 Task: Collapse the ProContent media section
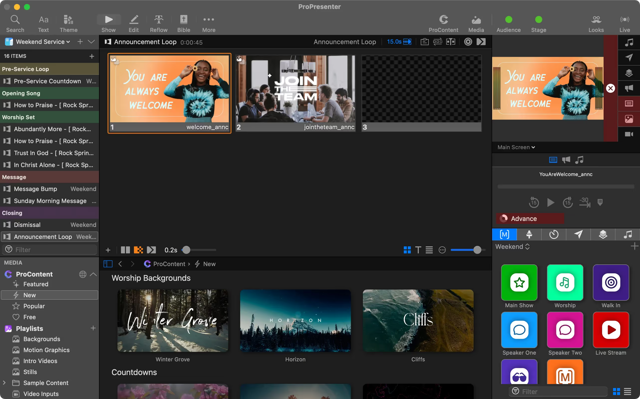pyautogui.click(x=93, y=274)
